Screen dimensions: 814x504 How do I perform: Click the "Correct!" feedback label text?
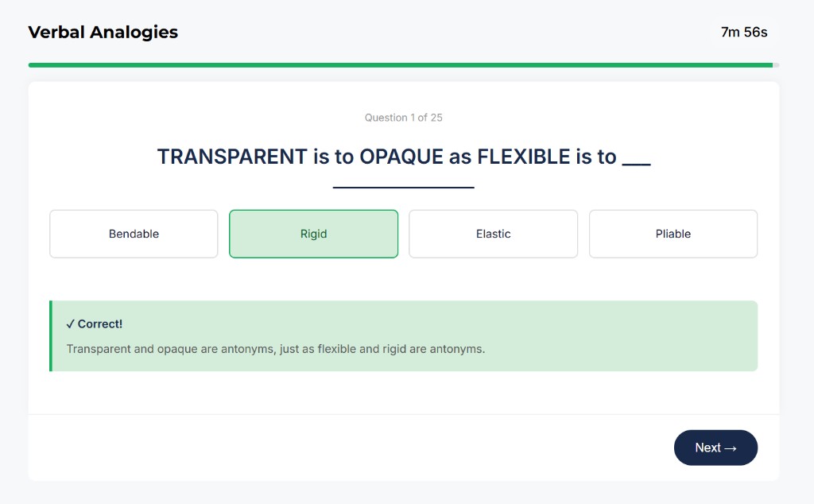click(x=100, y=324)
